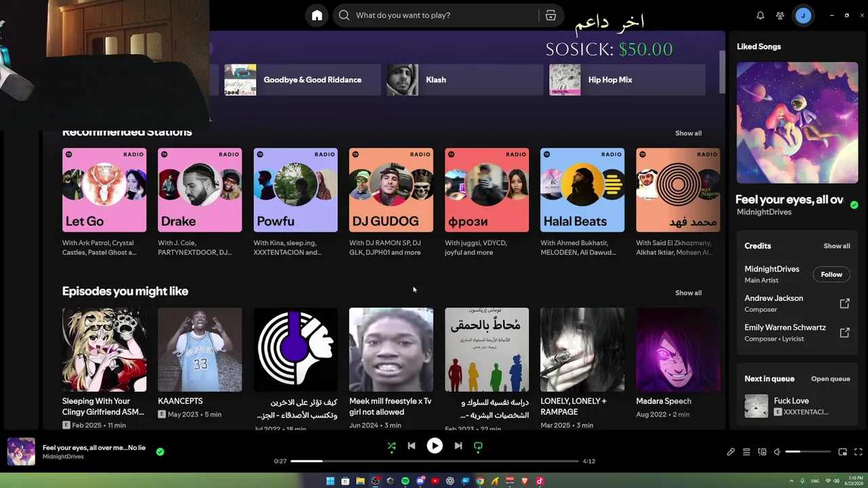Viewport: 868px width, 488px height.
Task: Open the Let Go radio station
Action: click(x=104, y=190)
